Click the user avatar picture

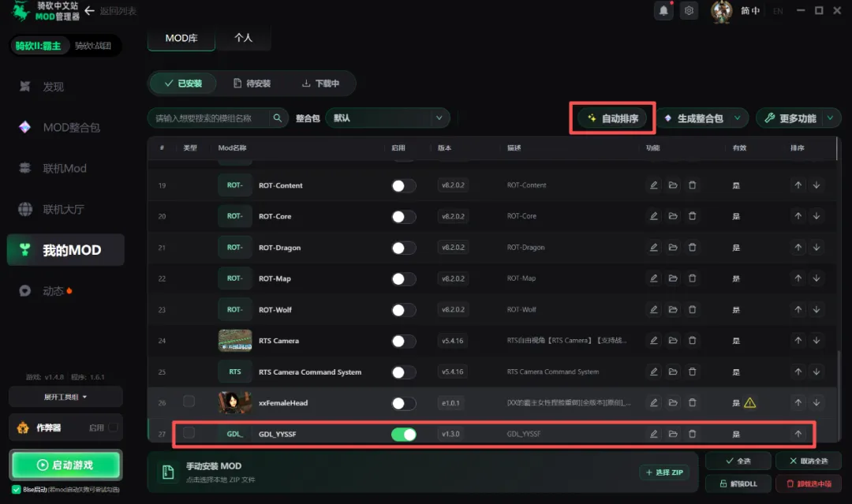(722, 11)
